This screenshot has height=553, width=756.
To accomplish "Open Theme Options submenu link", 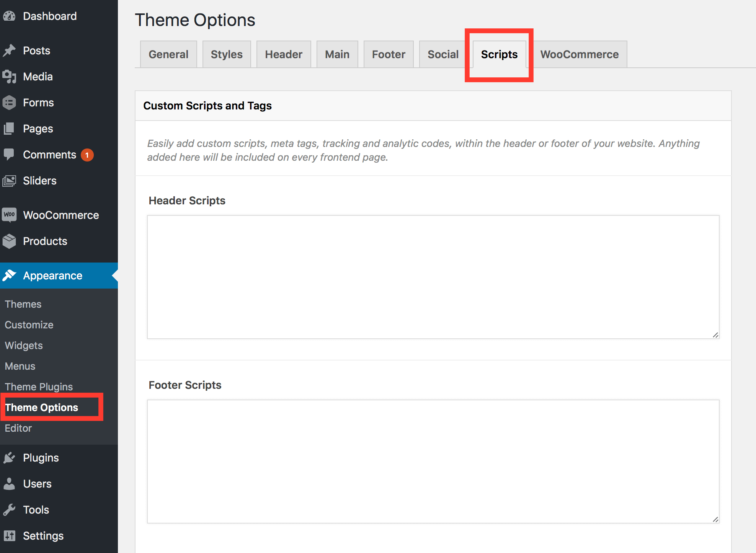I will tap(41, 408).
